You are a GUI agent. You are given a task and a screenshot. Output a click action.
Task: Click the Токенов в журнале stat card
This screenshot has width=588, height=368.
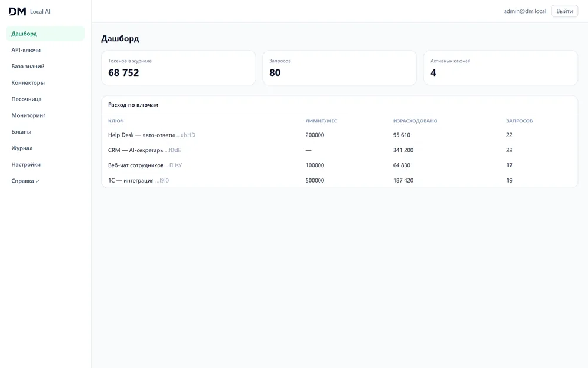tap(179, 68)
